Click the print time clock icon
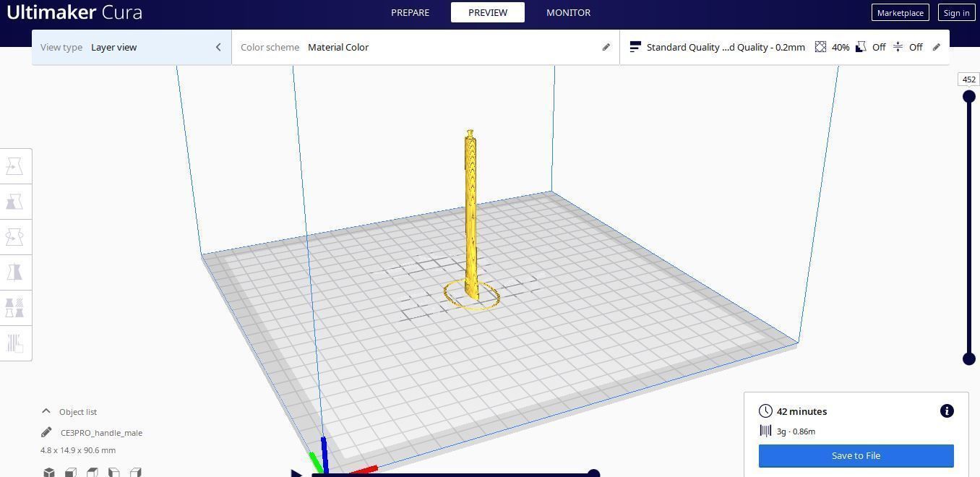Viewport: 980px width, 477px height. [765, 411]
